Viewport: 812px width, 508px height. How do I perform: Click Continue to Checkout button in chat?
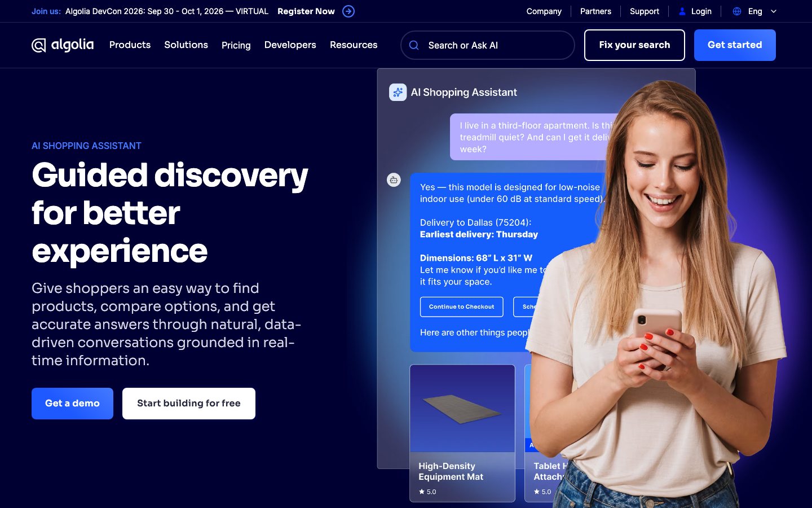click(x=461, y=306)
